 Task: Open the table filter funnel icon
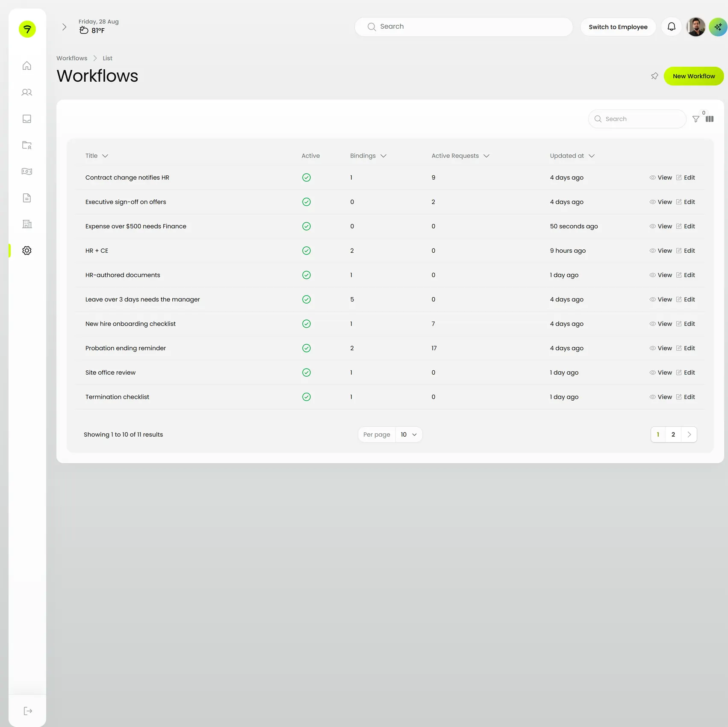coord(696,119)
